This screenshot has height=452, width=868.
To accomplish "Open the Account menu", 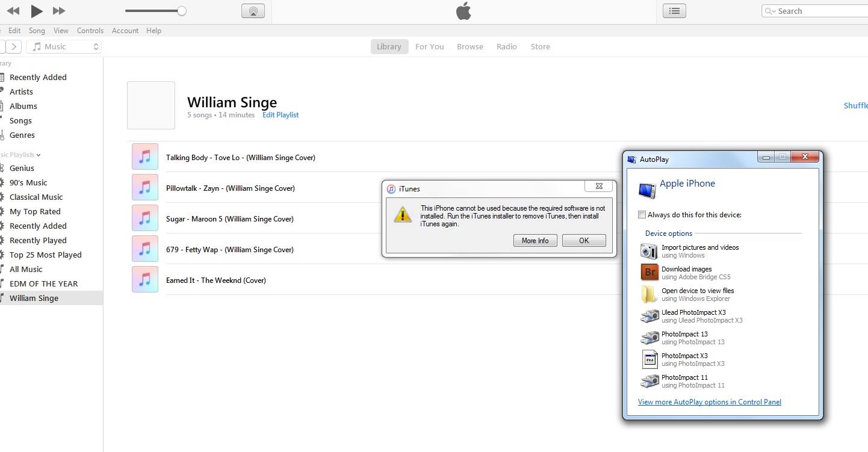I will pyautogui.click(x=125, y=31).
